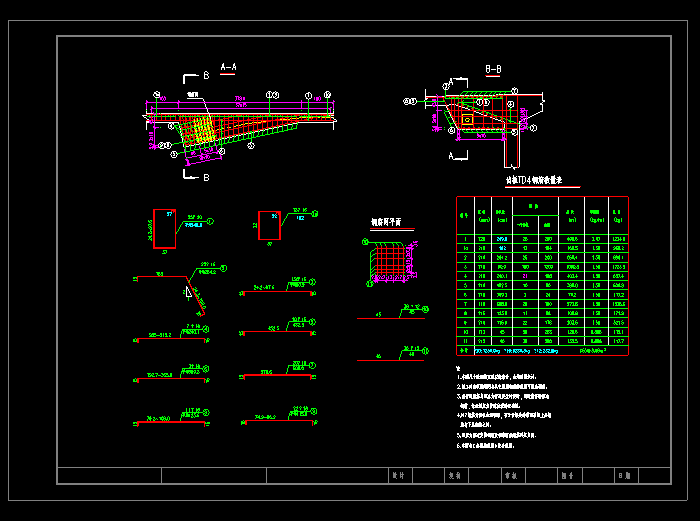
Task: Click the bottom totals row of the rebar table
Action: click(541, 351)
